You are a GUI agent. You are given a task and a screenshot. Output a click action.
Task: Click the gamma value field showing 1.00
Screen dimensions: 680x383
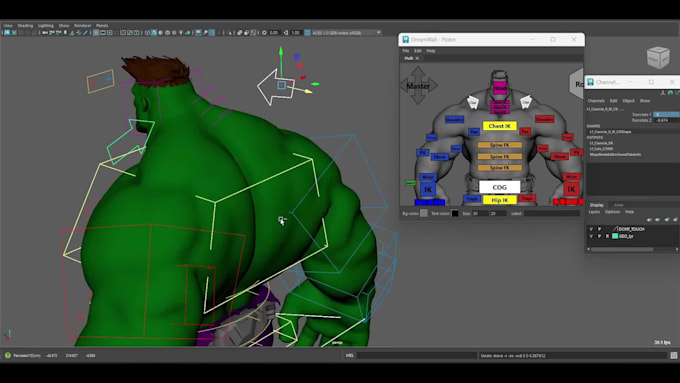[x=296, y=33]
